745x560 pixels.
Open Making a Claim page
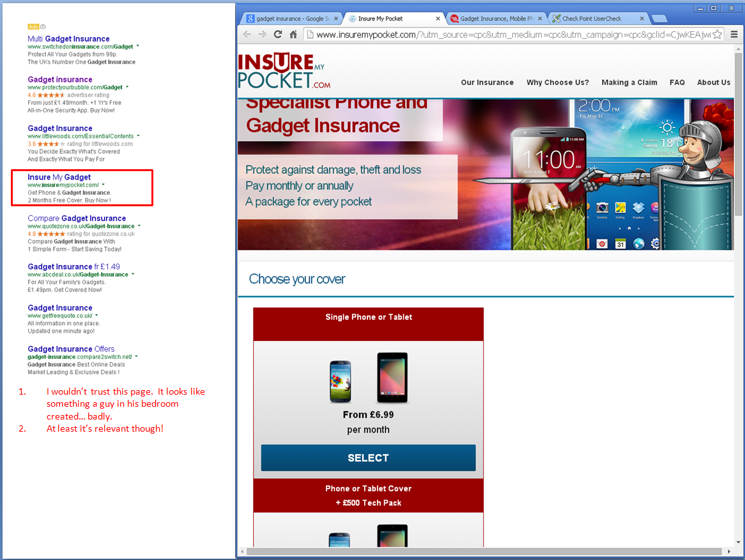click(x=629, y=82)
